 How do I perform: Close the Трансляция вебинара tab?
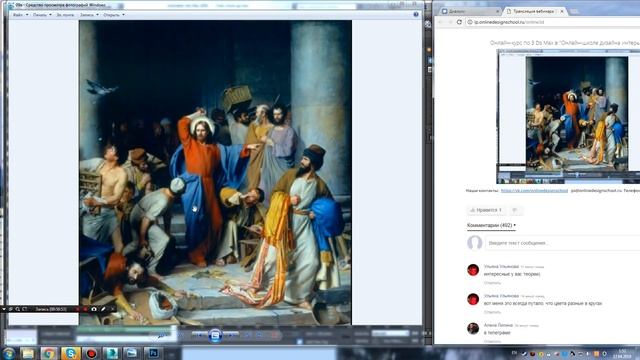pos(562,11)
